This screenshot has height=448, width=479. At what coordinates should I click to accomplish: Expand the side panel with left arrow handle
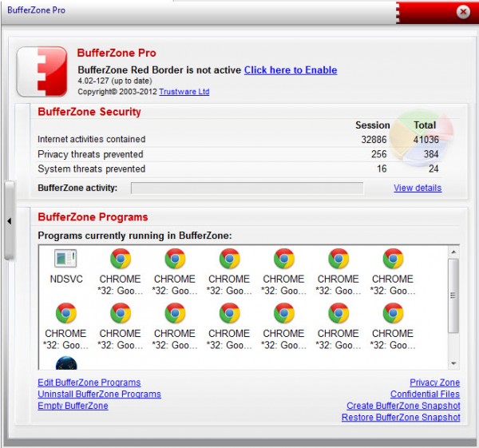click(9, 221)
